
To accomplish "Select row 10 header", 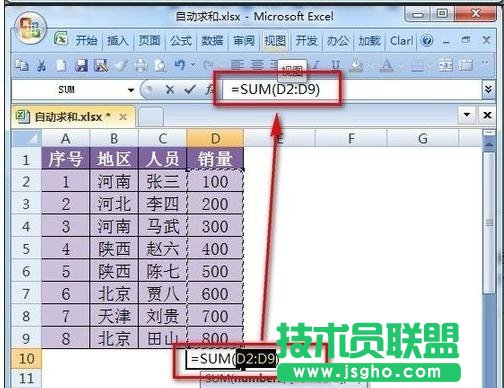I will point(26,359).
